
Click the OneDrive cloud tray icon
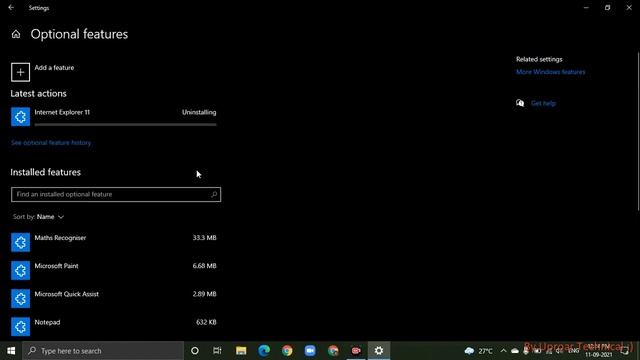tap(515, 351)
